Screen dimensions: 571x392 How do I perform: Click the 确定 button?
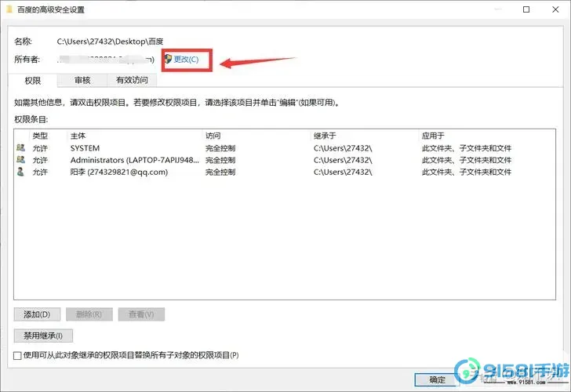click(437, 380)
